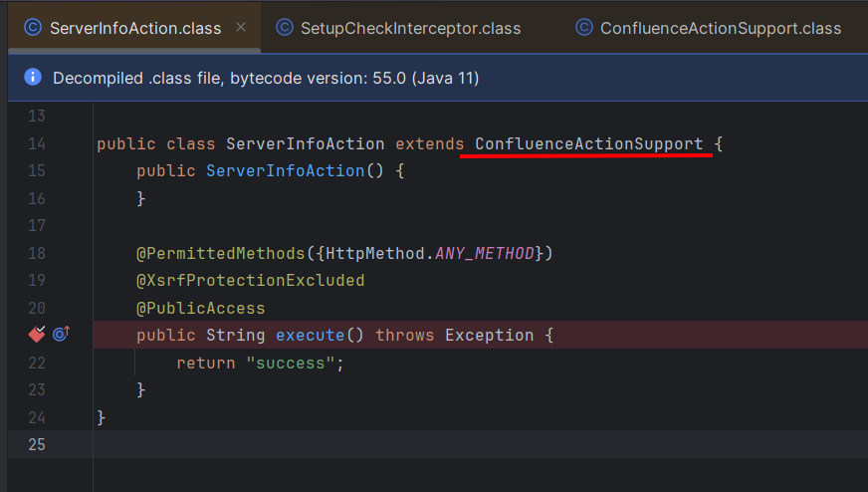Click the overriding method gutter icon
Image resolution: width=868 pixels, height=492 pixels.
61,334
